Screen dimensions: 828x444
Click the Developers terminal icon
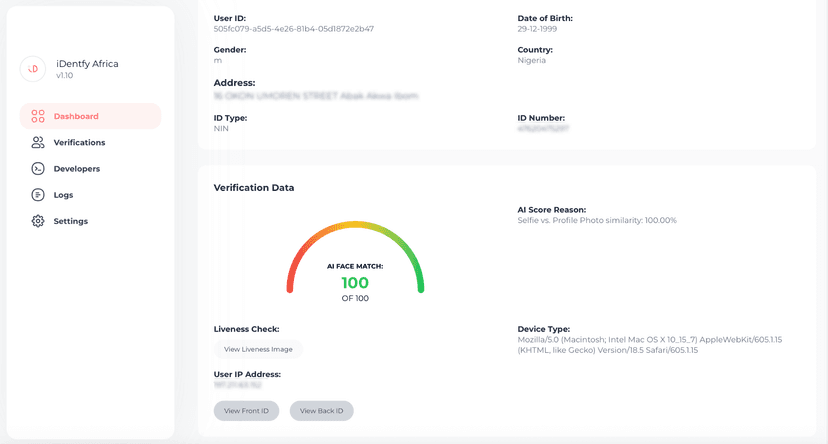tap(38, 168)
